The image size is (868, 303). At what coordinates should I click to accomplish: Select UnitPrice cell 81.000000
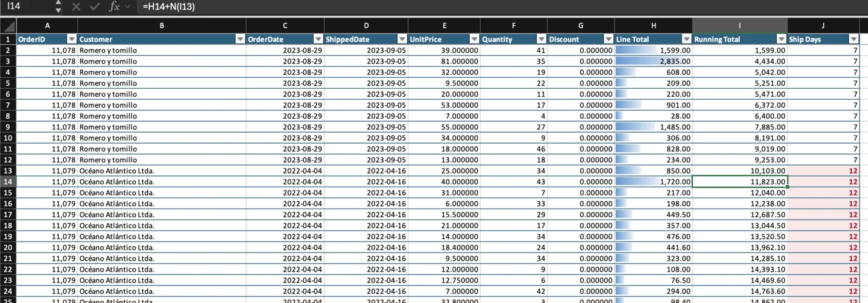tap(444, 61)
